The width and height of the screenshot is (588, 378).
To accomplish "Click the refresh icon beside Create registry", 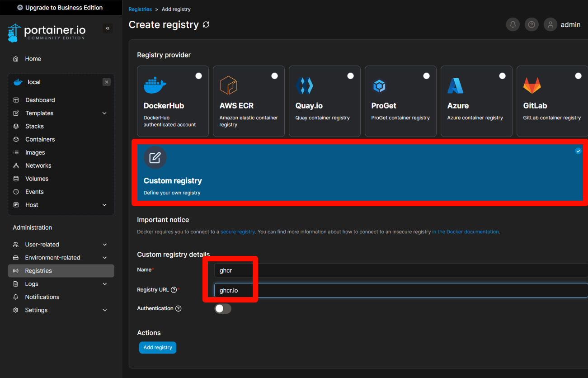I will [206, 25].
